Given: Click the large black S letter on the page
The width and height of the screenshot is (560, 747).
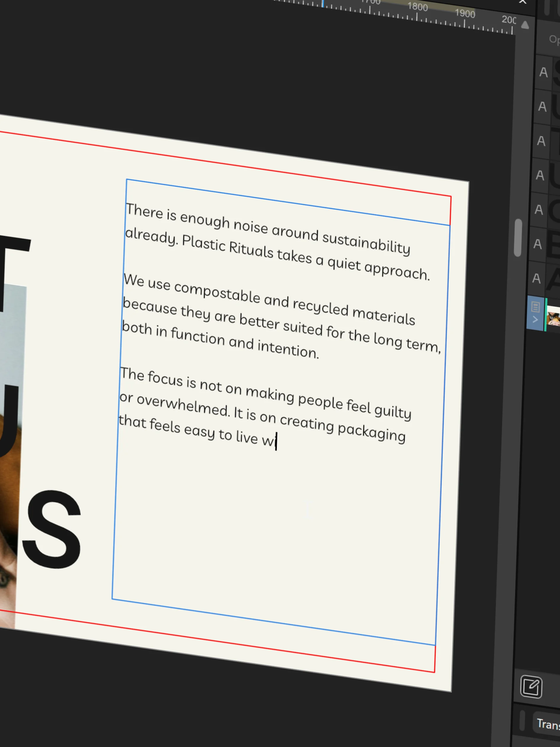Looking at the screenshot, I should pos(51,530).
